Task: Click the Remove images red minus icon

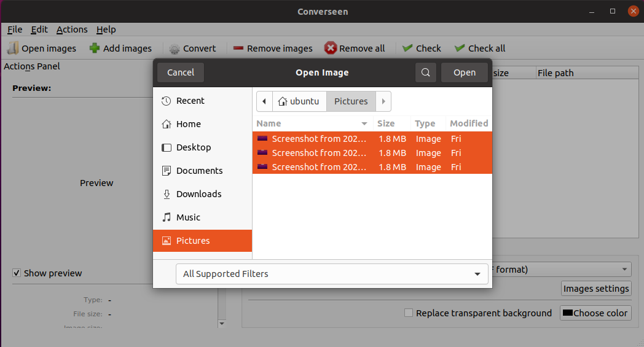Action: click(x=238, y=48)
